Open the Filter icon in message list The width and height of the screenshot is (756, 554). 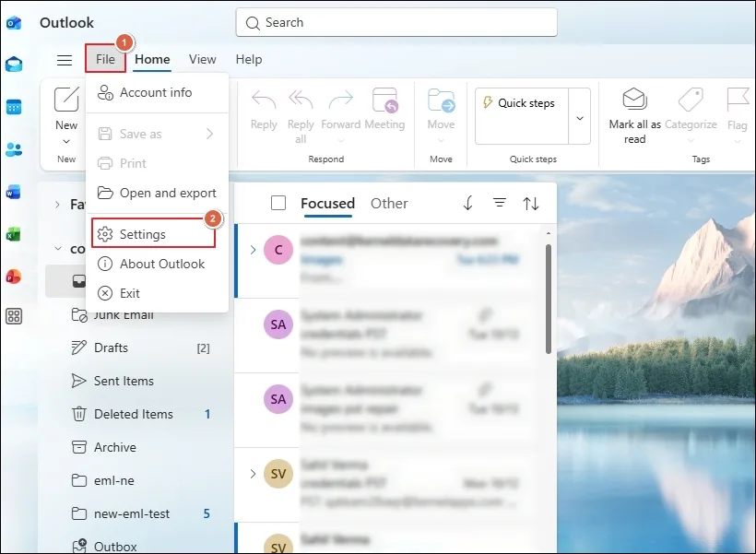(x=500, y=203)
